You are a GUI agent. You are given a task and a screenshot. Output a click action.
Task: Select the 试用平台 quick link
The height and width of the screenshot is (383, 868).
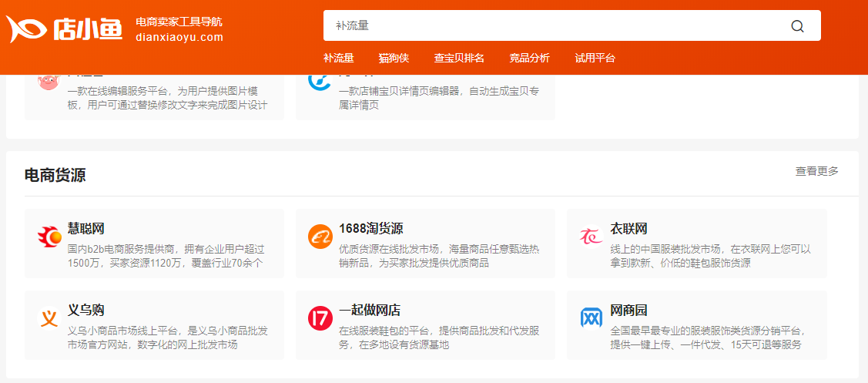click(595, 59)
